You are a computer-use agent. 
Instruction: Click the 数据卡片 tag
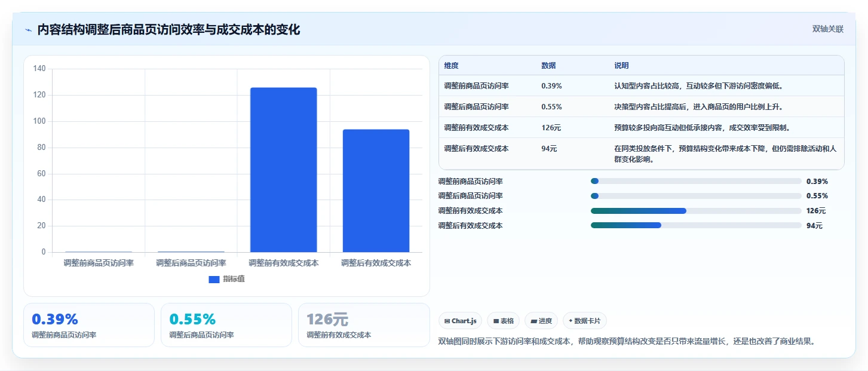coord(585,321)
